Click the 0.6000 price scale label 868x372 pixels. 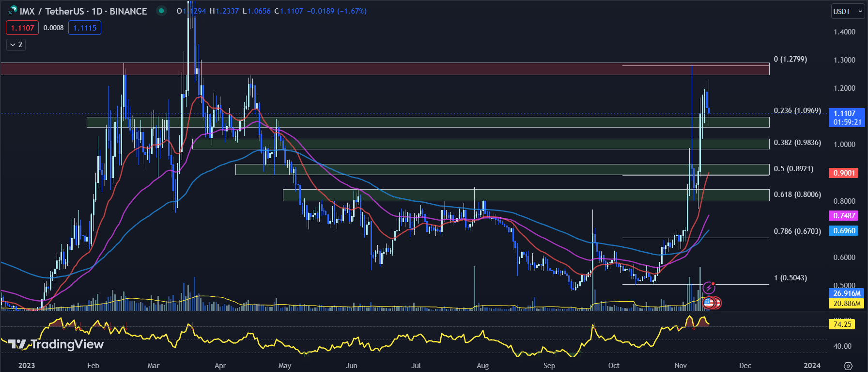pos(844,258)
